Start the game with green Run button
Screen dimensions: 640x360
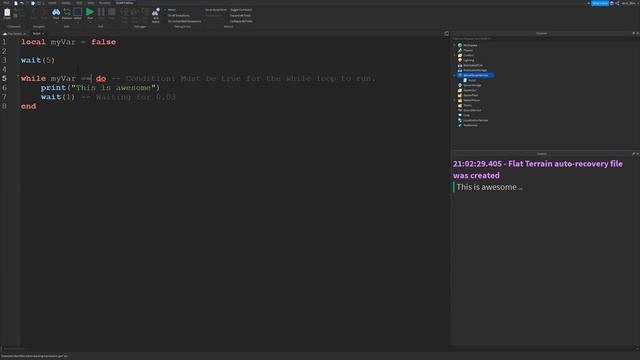(90, 12)
